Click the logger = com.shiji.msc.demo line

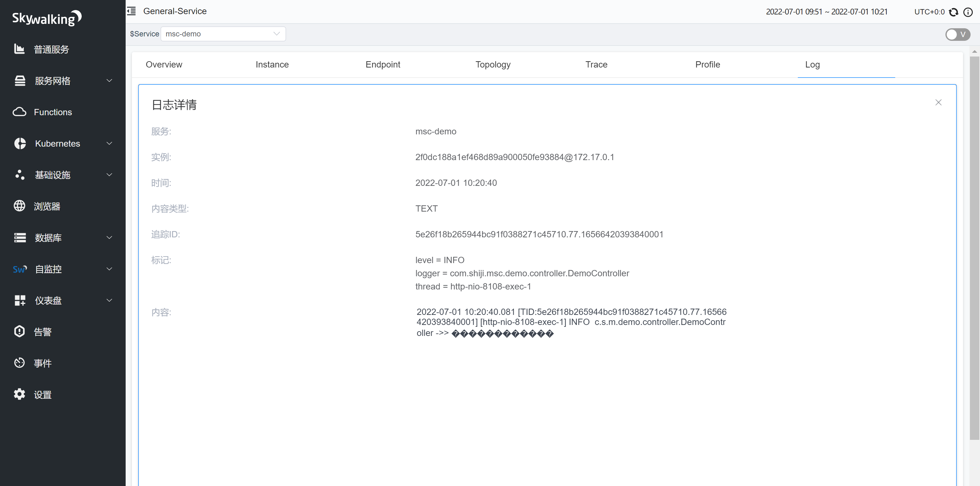pos(522,273)
